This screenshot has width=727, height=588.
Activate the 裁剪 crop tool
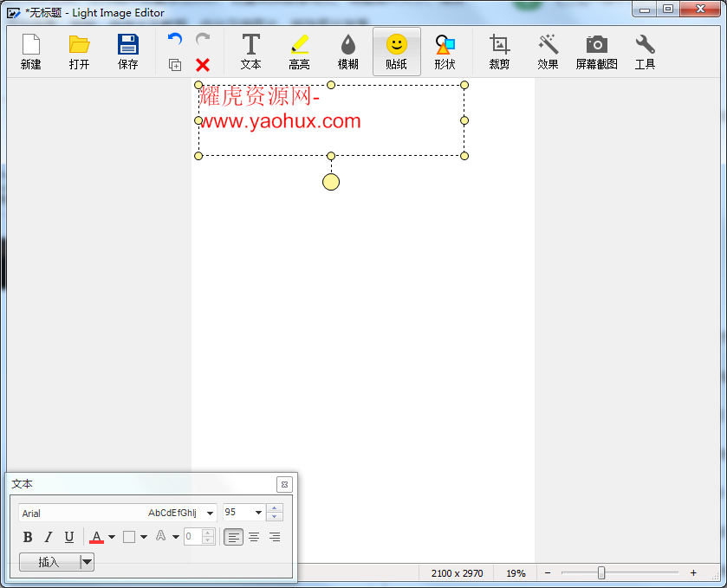pyautogui.click(x=499, y=52)
